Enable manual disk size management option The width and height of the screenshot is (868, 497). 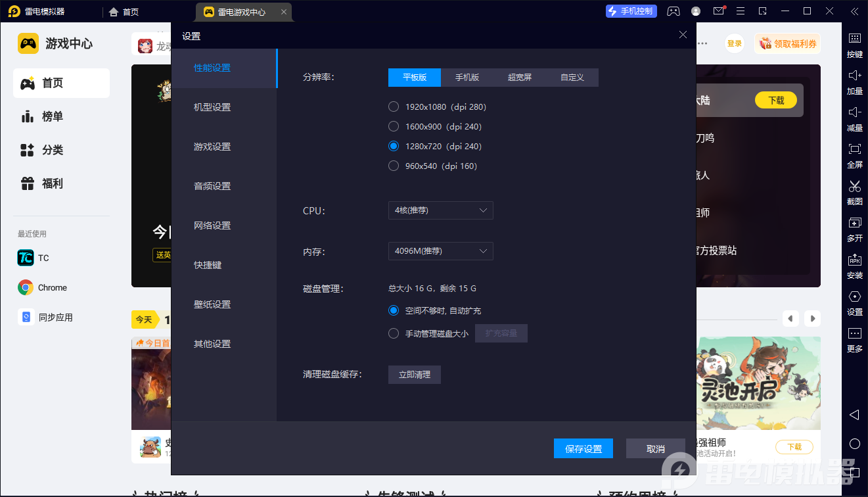click(393, 333)
